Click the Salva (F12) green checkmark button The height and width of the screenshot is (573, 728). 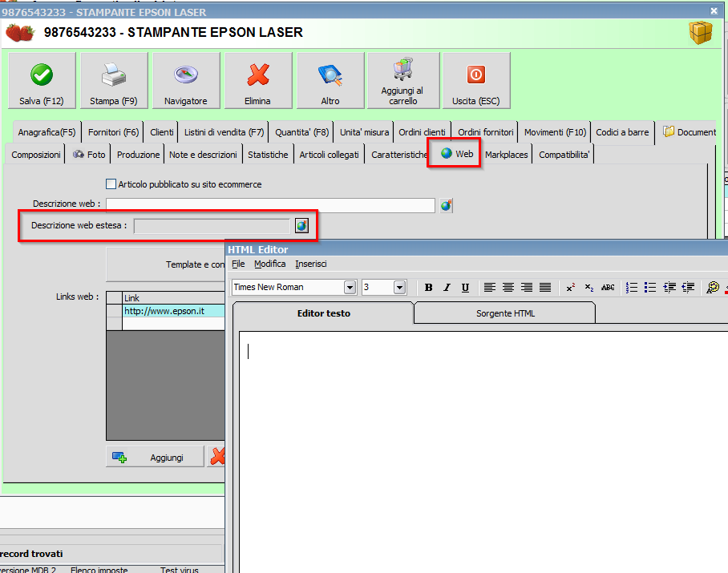point(42,81)
